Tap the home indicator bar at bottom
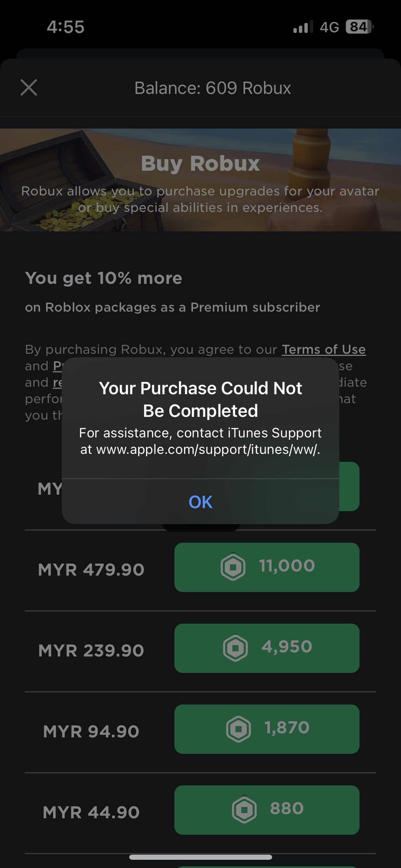Screen dimensions: 401x868 (200, 857)
